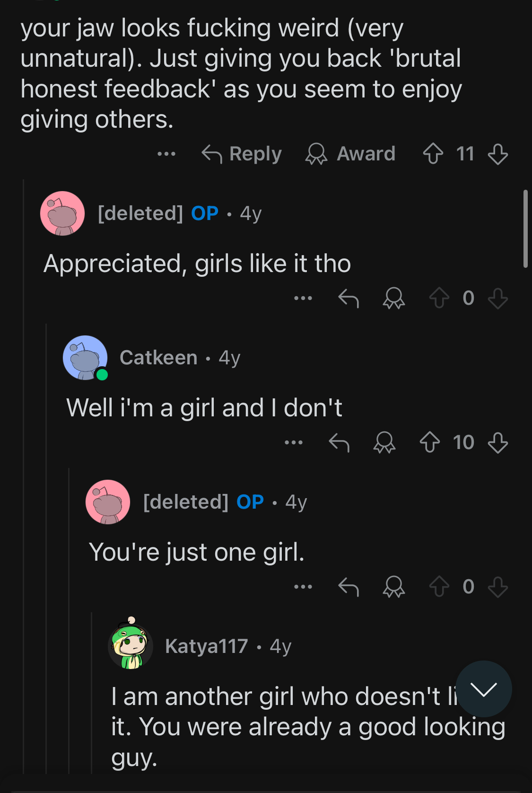The image size is (532, 793).
Task: Downvote the comment with 11 points
Action: pos(497,154)
